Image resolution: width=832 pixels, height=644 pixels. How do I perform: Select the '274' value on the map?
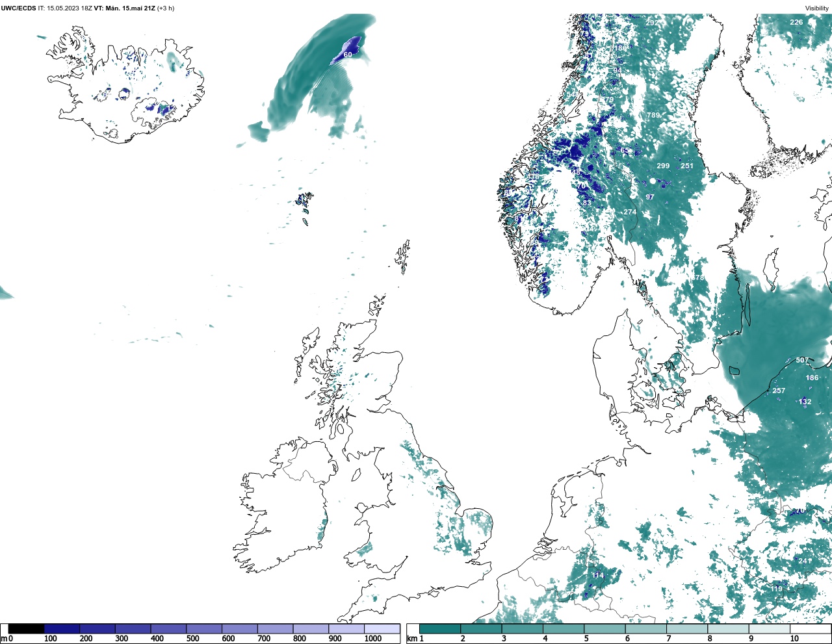click(630, 213)
